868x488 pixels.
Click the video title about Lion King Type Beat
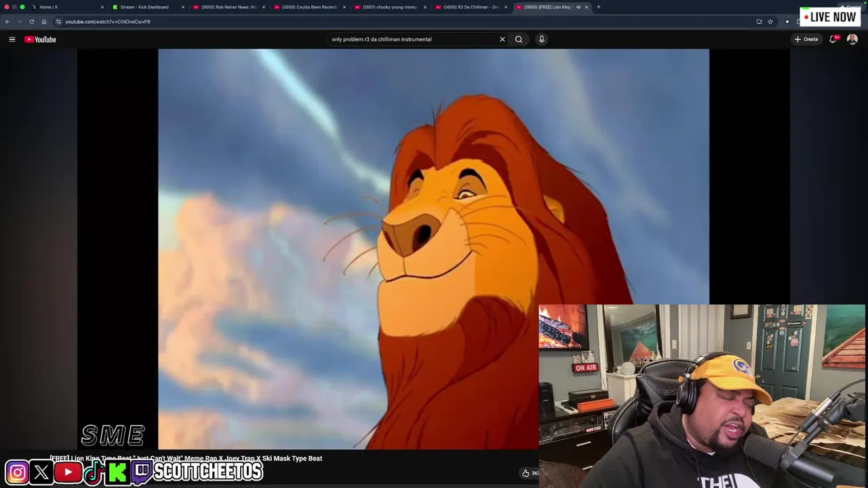tap(186, 459)
